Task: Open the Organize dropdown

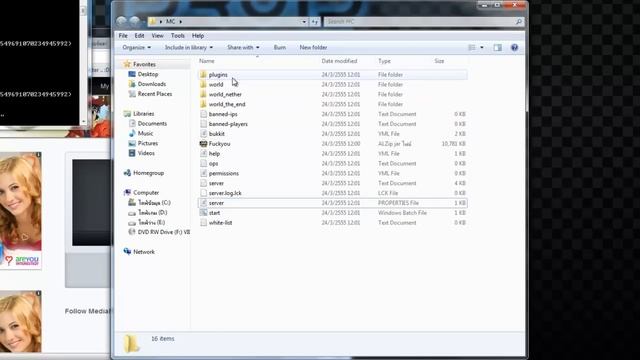Action: (x=136, y=48)
